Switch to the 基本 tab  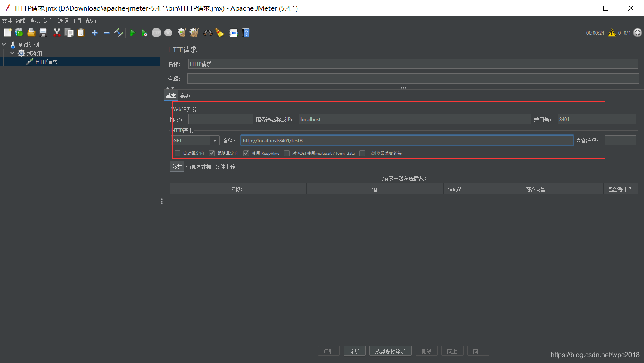[x=171, y=96]
